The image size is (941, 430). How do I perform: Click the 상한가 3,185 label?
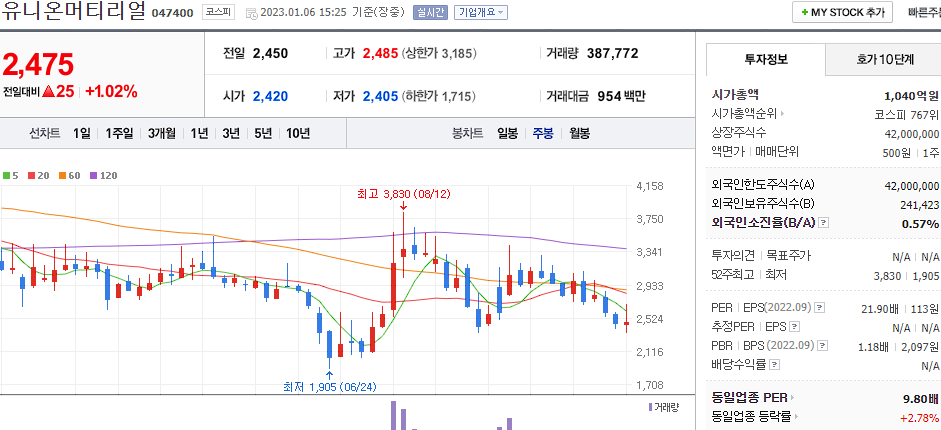[439, 53]
